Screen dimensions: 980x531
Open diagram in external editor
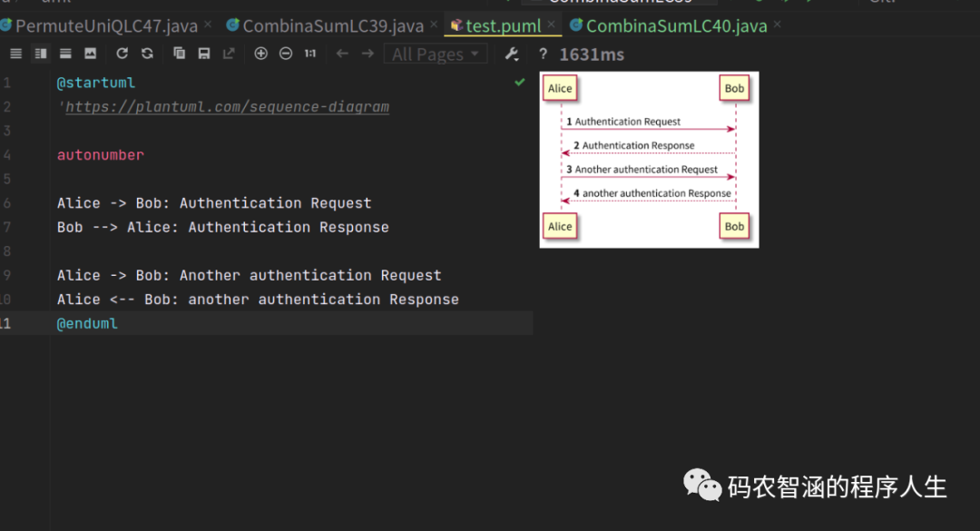(229, 54)
